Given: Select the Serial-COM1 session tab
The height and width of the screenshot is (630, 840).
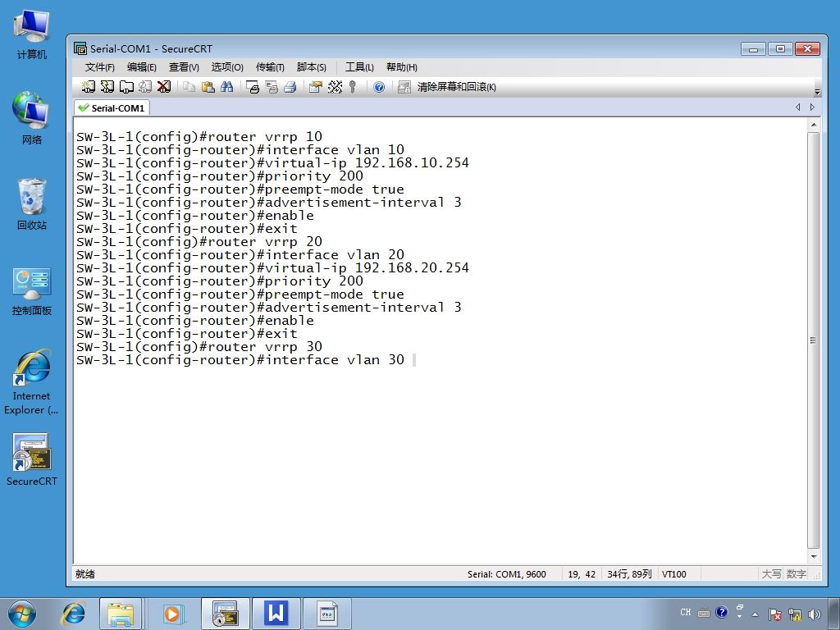Looking at the screenshot, I should [112, 107].
